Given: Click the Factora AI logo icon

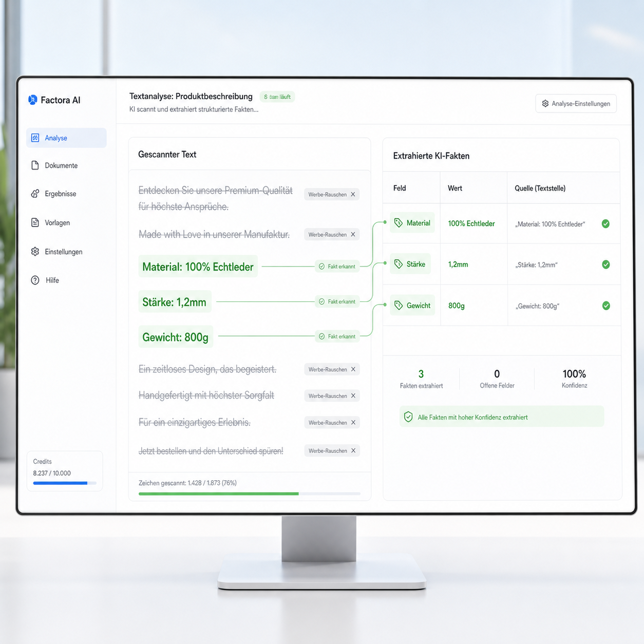Looking at the screenshot, I should click(32, 100).
